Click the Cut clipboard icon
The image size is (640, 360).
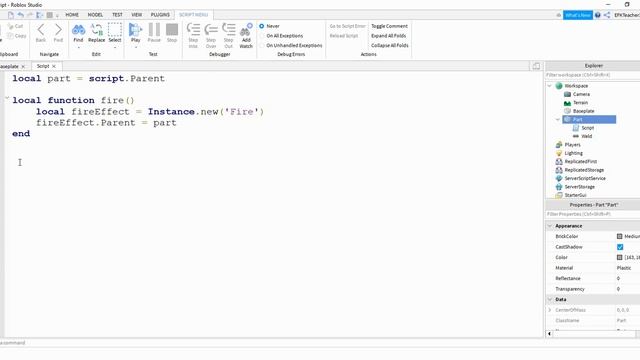click(x=11, y=26)
